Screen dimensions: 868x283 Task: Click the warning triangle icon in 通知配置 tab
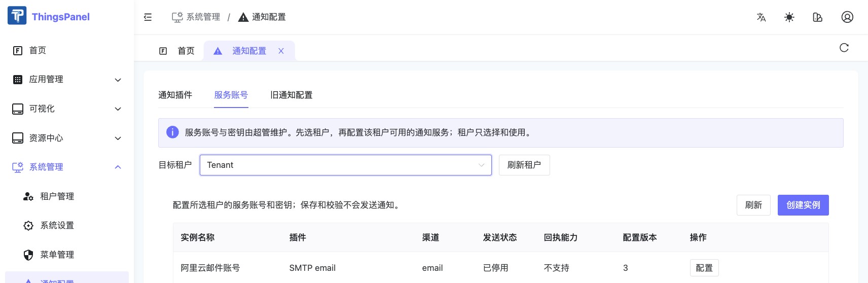(x=218, y=51)
